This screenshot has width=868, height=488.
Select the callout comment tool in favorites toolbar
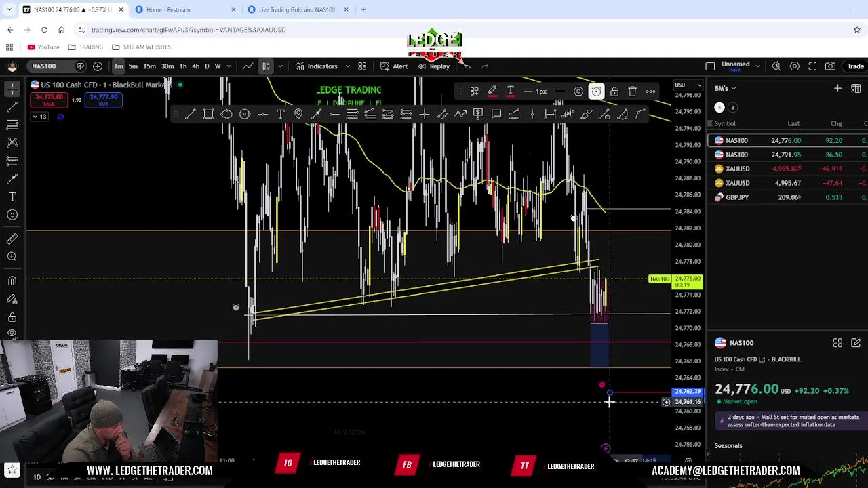(496, 114)
